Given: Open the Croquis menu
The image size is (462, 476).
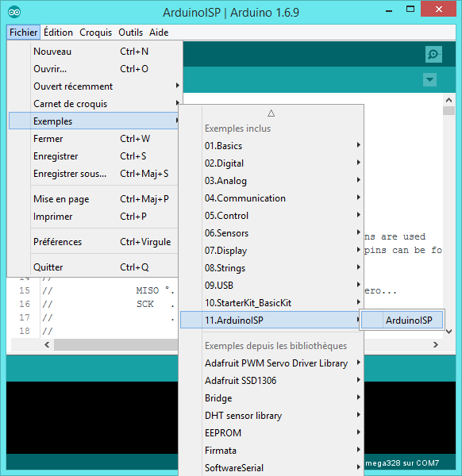Looking at the screenshot, I should coord(96,33).
